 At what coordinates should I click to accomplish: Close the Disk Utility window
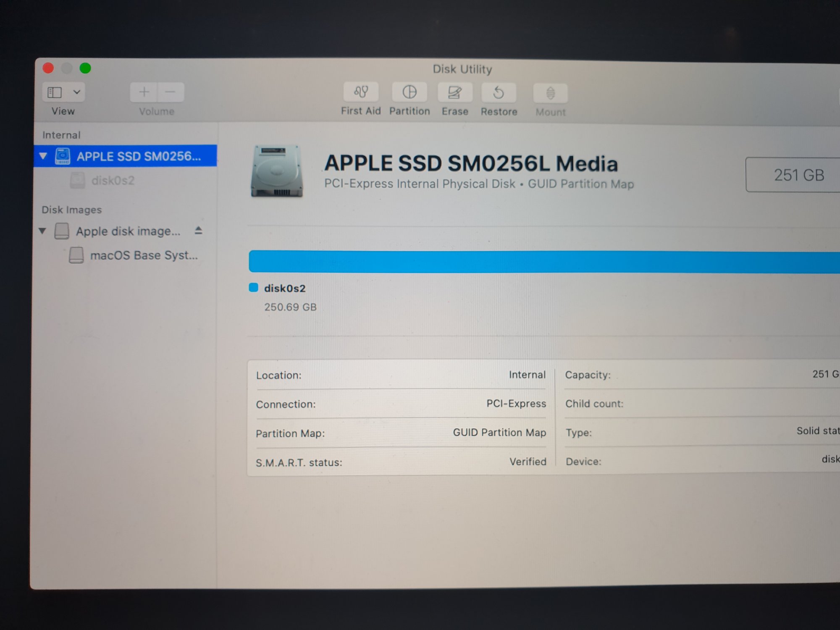point(48,68)
